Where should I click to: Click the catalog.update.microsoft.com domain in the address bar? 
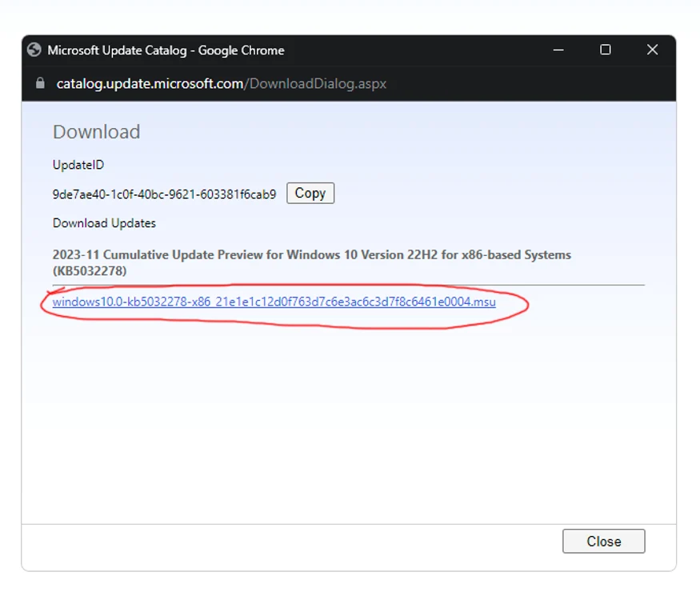[150, 83]
